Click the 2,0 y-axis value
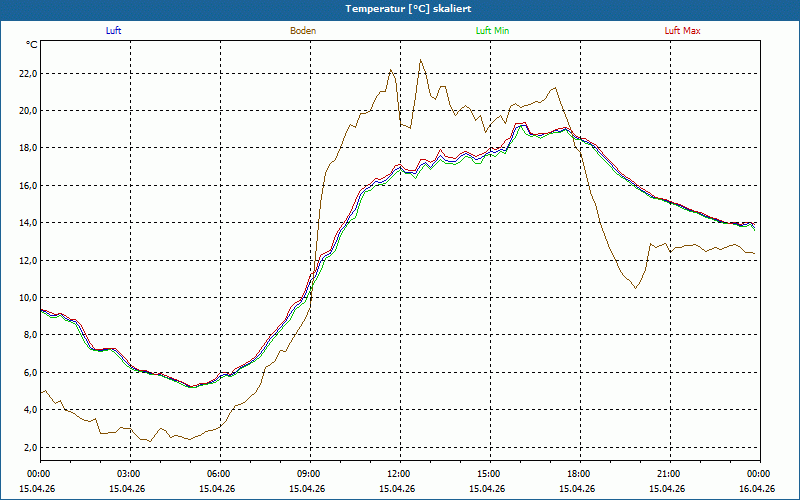 (x=31, y=447)
